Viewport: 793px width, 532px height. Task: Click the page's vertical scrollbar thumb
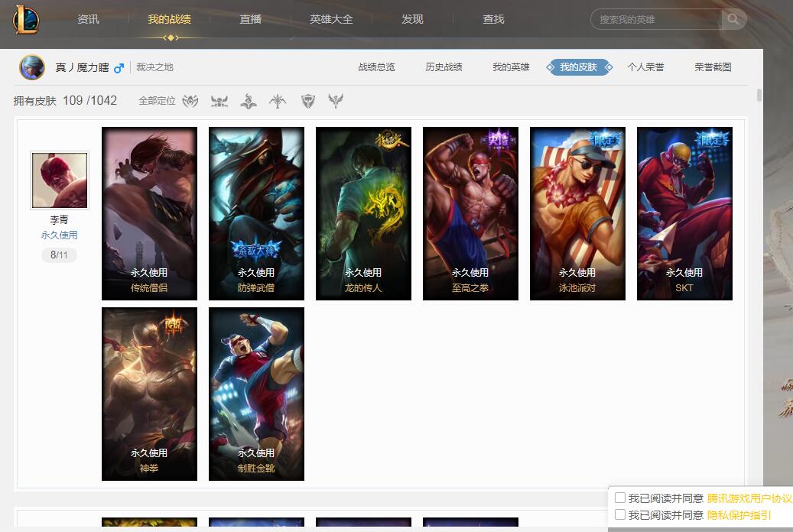[759, 95]
